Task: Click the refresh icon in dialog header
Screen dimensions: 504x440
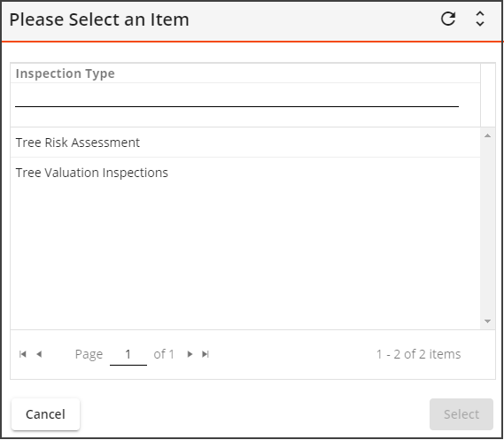Action: click(448, 19)
